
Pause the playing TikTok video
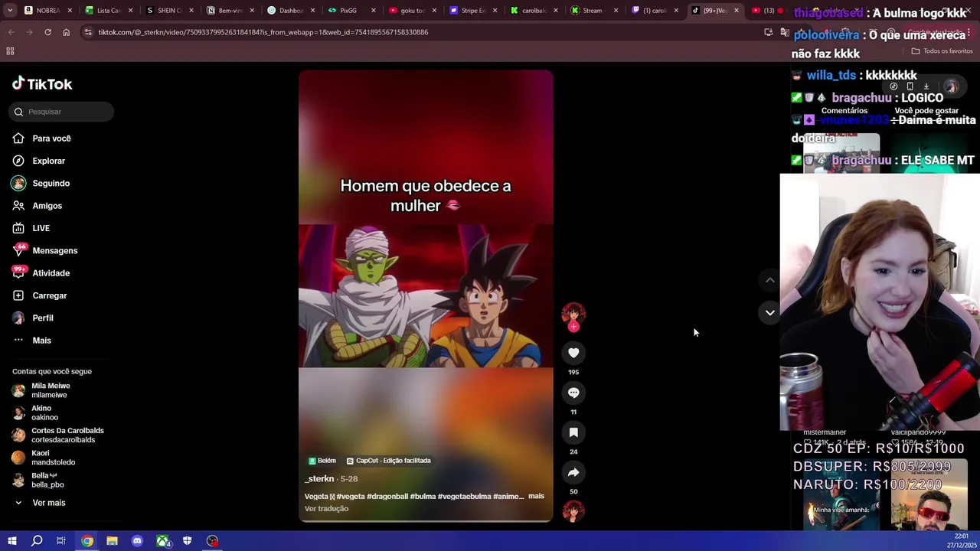tap(426, 296)
